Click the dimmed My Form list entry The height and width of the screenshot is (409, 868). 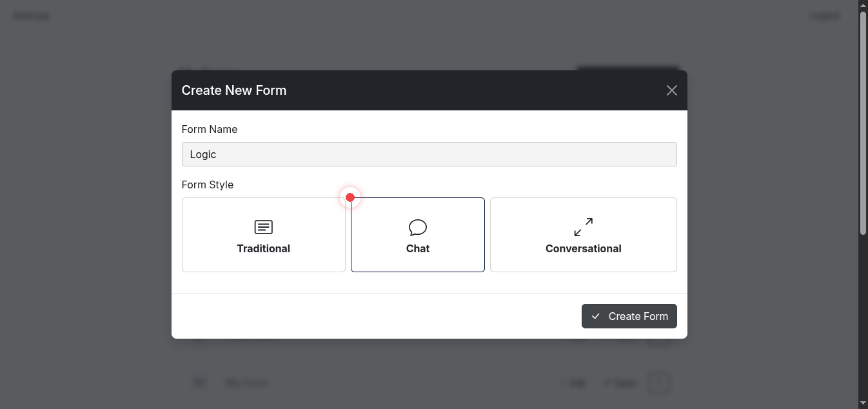pos(246,383)
